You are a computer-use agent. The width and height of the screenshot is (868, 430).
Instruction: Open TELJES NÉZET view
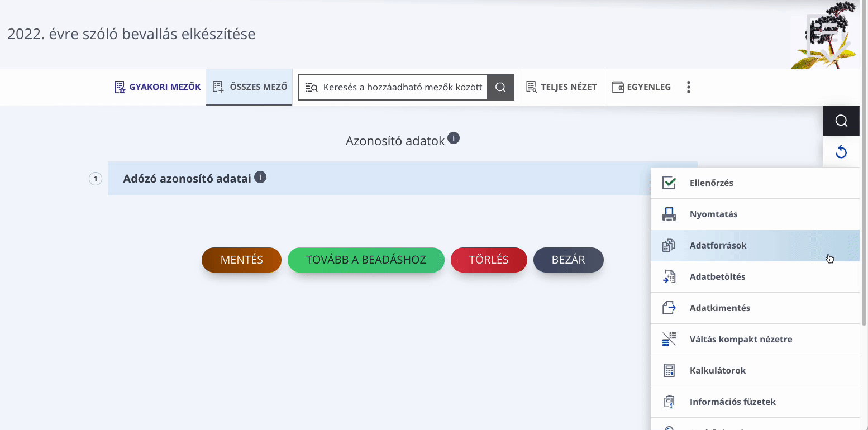[x=562, y=87]
